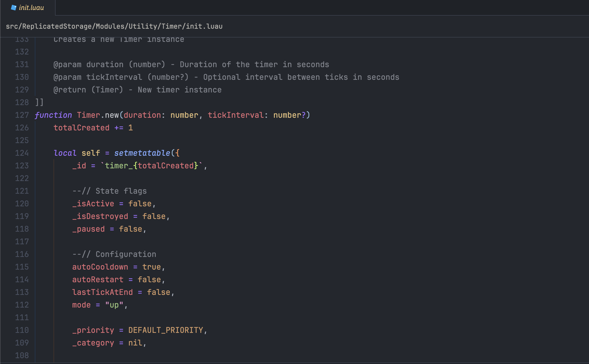
Task: Click the 'lastTickAtEnd' field
Action: (103, 292)
